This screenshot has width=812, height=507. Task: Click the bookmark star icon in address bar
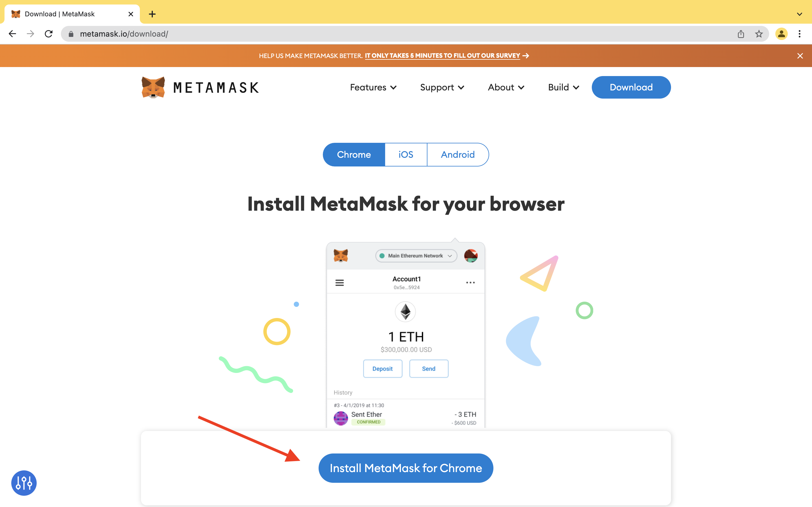759,33
